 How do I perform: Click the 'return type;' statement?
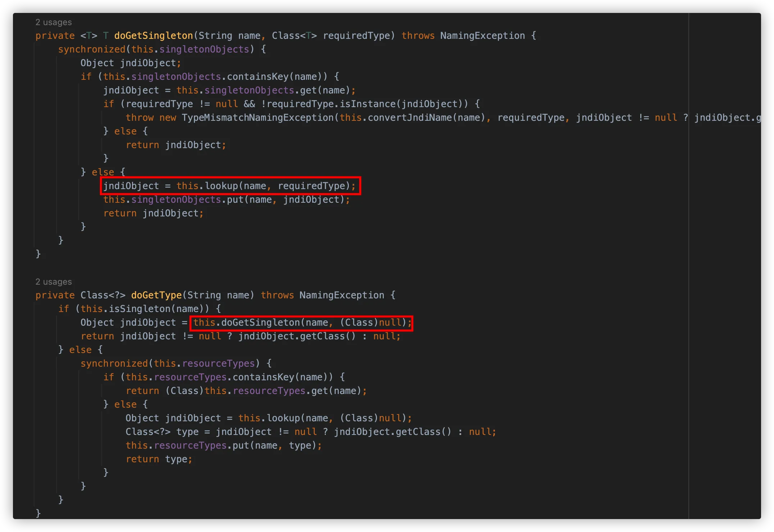159,459
